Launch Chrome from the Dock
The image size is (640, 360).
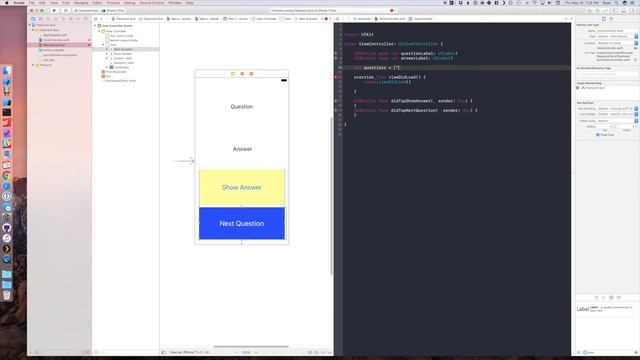point(7,176)
